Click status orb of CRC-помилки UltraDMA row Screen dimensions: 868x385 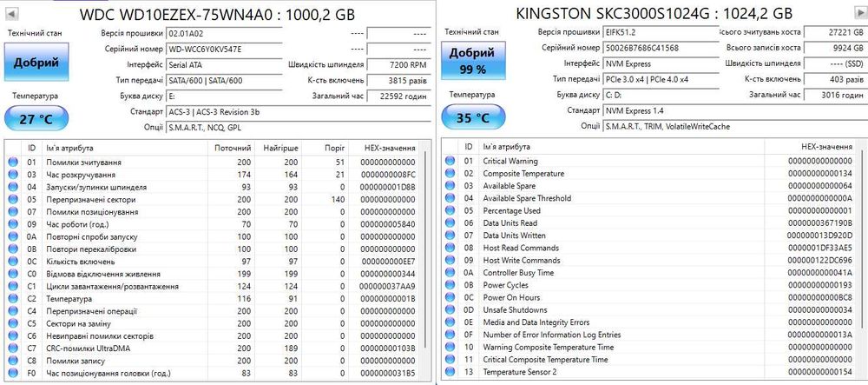pyautogui.click(x=13, y=348)
